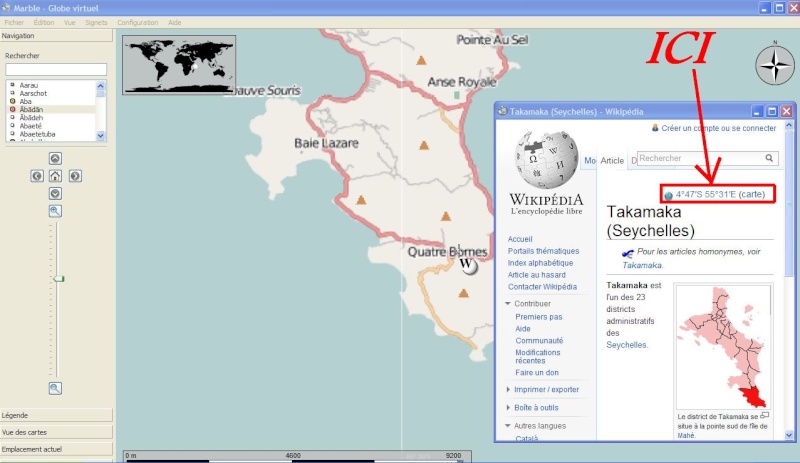This screenshot has height=463, width=800.
Task: Select Ābādān in the place list
Action: tap(31, 109)
